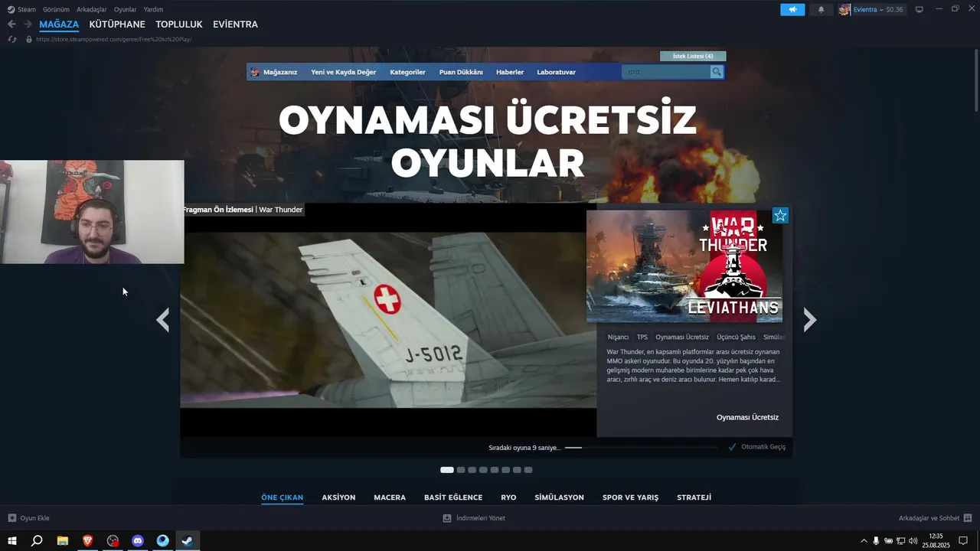
Task: Select the RYO tab
Action: [x=508, y=497]
